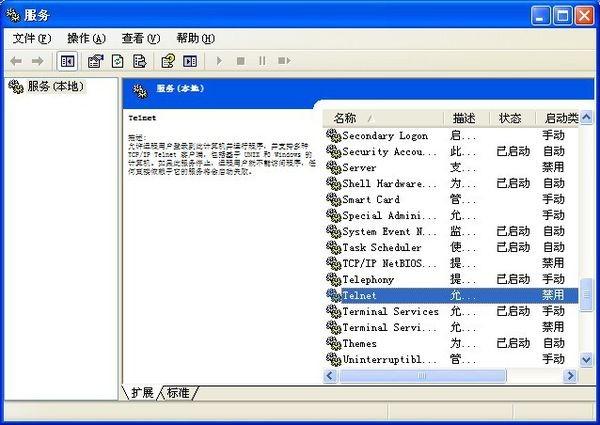Select the Special Admini... service
Image resolution: width=600 pixels, height=425 pixels.
pyautogui.click(x=452, y=215)
